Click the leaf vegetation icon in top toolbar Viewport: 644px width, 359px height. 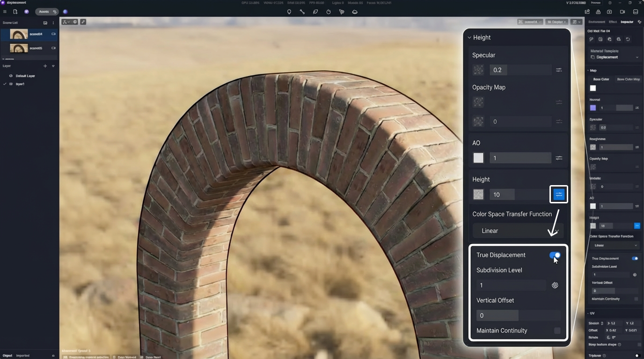click(315, 12)
